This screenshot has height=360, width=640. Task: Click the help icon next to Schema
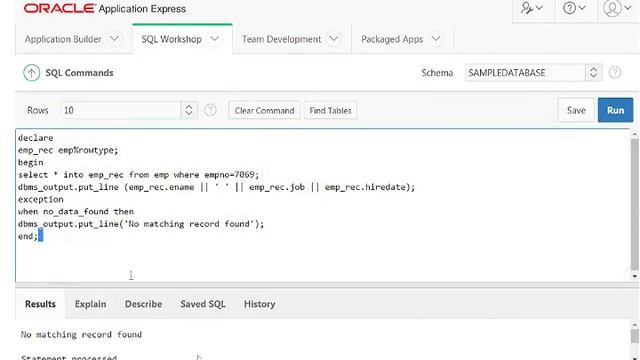pos(615,73)
